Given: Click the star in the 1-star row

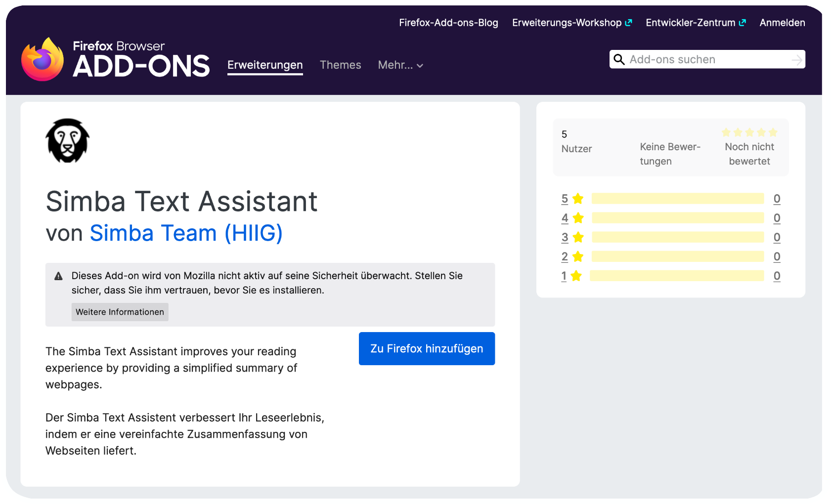Looking at the screenshot, I should (576, 276).
